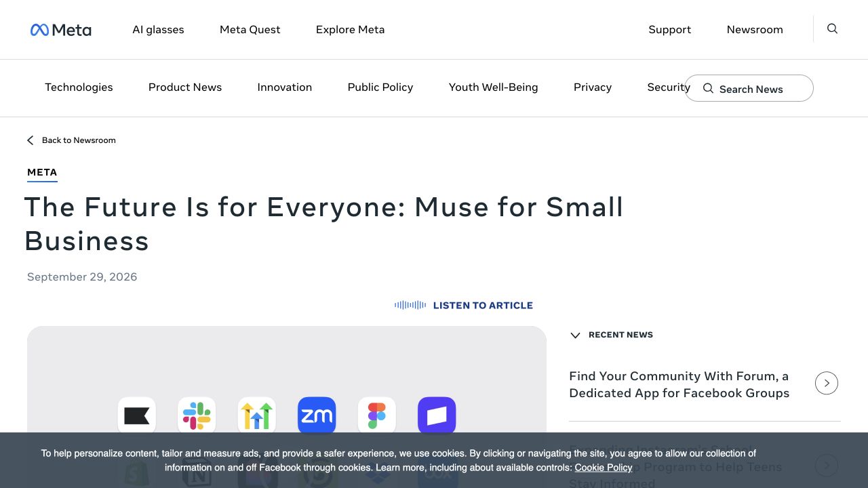Open the Youth Well-Being category
Viewport: 868px width, 488px height.
click(x=494, y=87)
